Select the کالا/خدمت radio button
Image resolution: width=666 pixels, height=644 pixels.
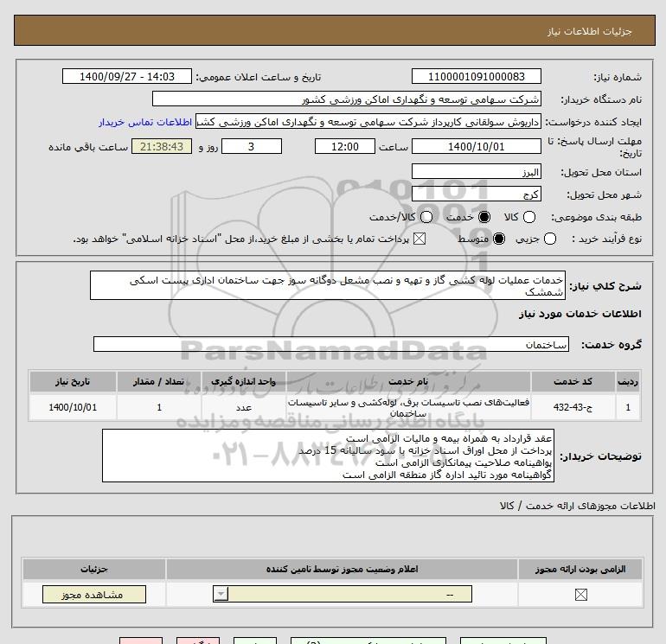point(426,217)
